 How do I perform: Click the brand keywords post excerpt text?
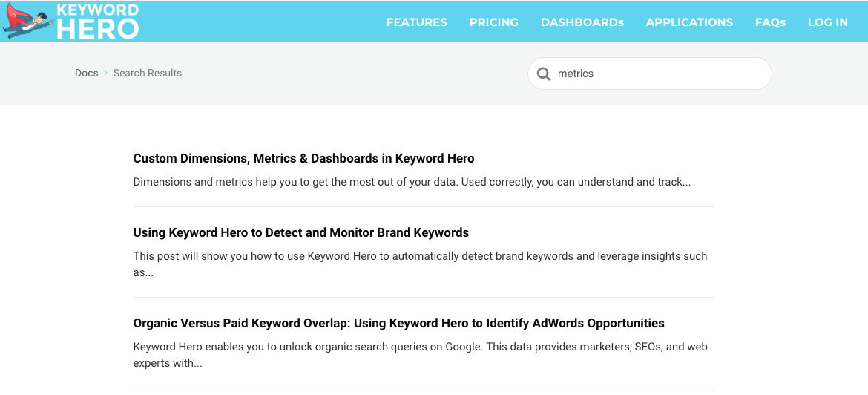pos(420,265)
